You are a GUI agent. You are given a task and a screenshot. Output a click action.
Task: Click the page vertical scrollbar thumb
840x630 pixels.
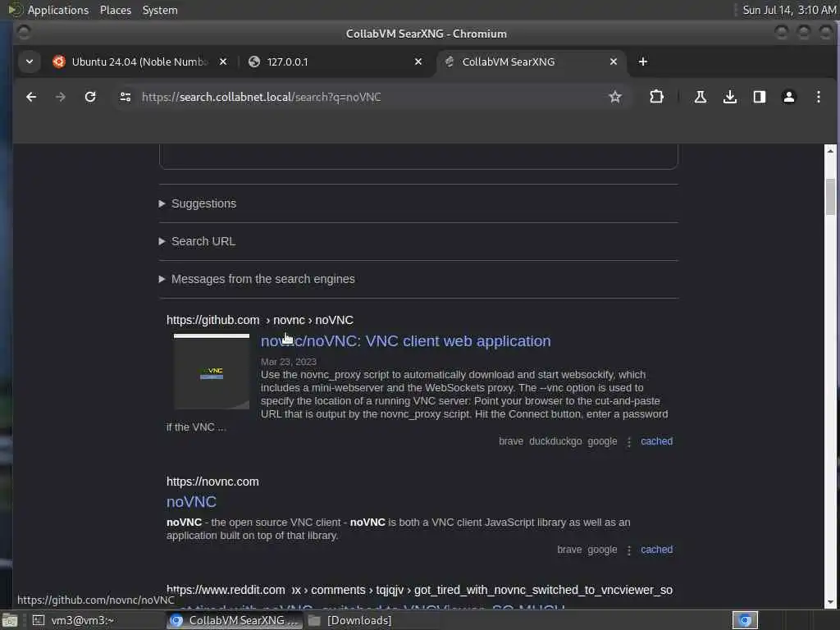(830, 197)
